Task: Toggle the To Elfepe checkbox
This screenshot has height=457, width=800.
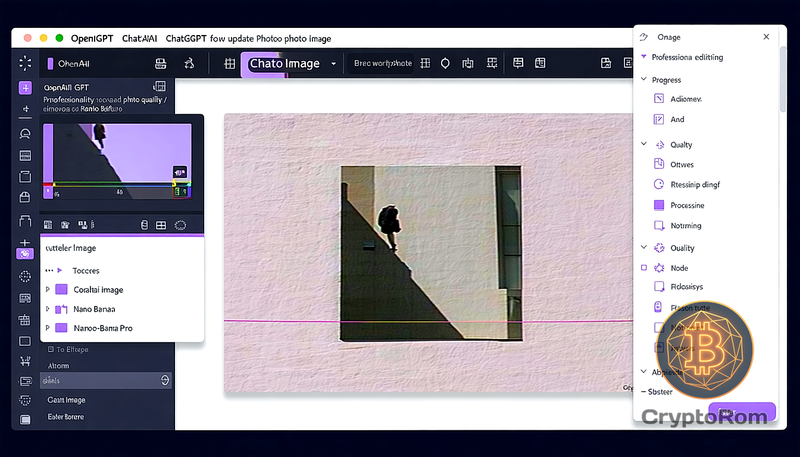Action: (x=51, y=349)
